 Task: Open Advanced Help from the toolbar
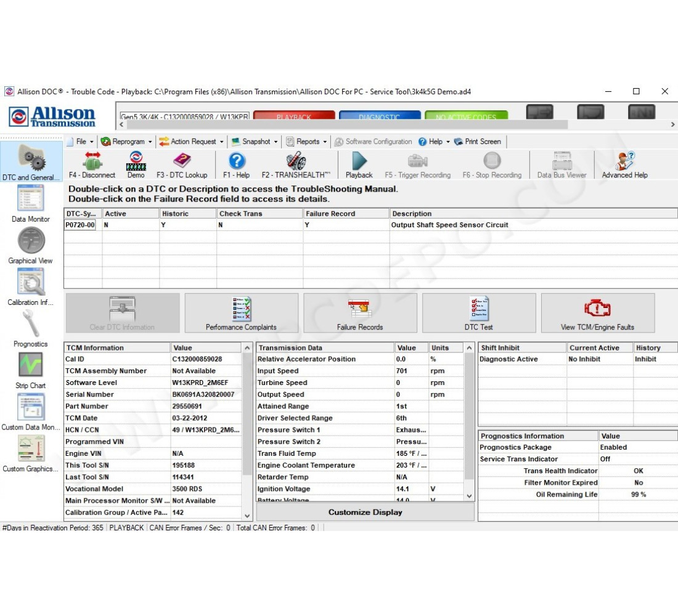(625, 165)
